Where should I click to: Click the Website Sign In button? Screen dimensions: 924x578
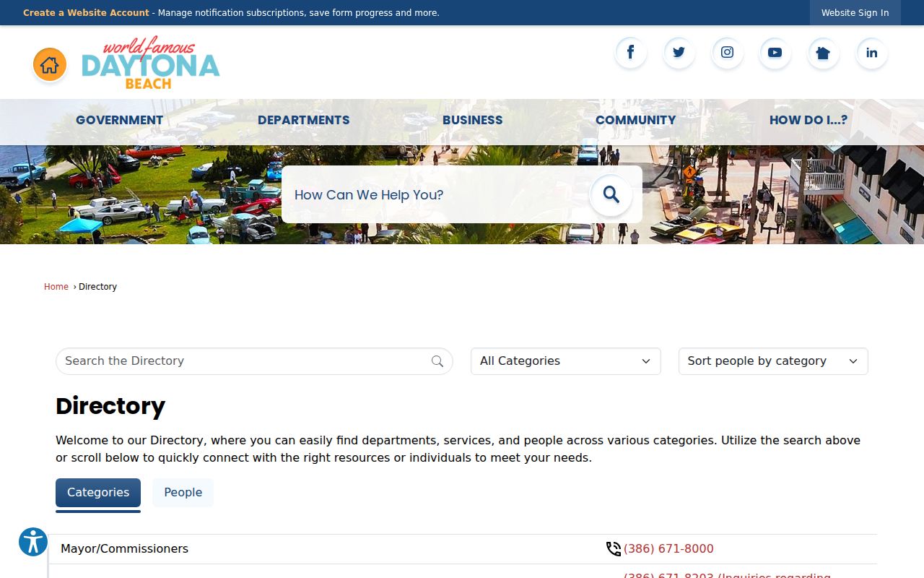tap(855, 13)
